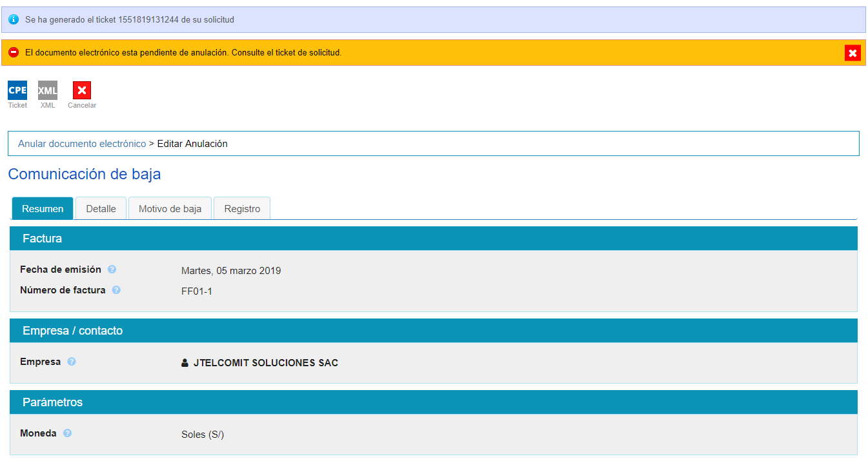
Task: Click the red Cancelar icon
Action: pyautogui.click(x=82, y=90)
